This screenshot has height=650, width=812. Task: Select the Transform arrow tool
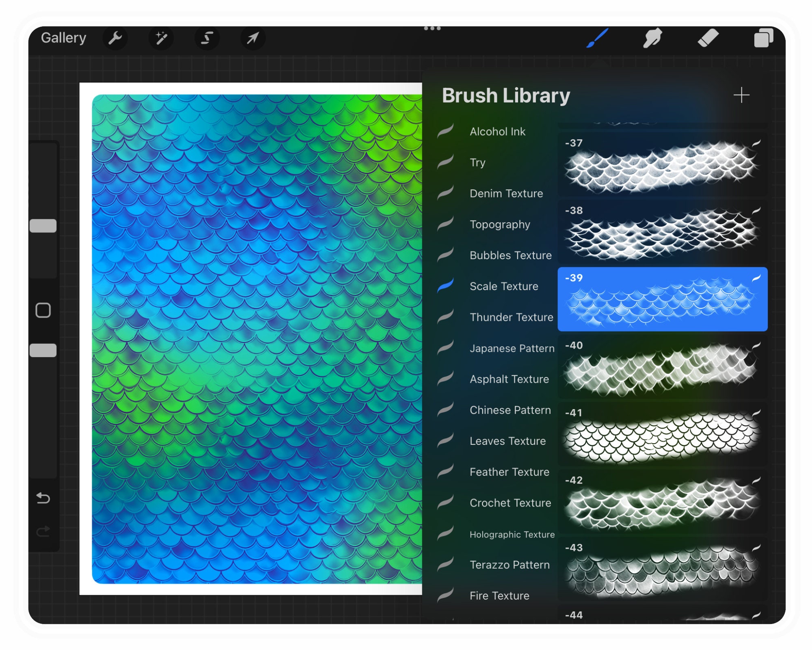pyautogui.click(x=253, y=38)
